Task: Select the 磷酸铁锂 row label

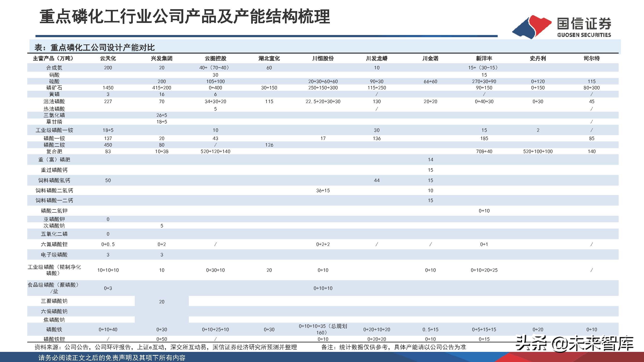Action: 54,339
